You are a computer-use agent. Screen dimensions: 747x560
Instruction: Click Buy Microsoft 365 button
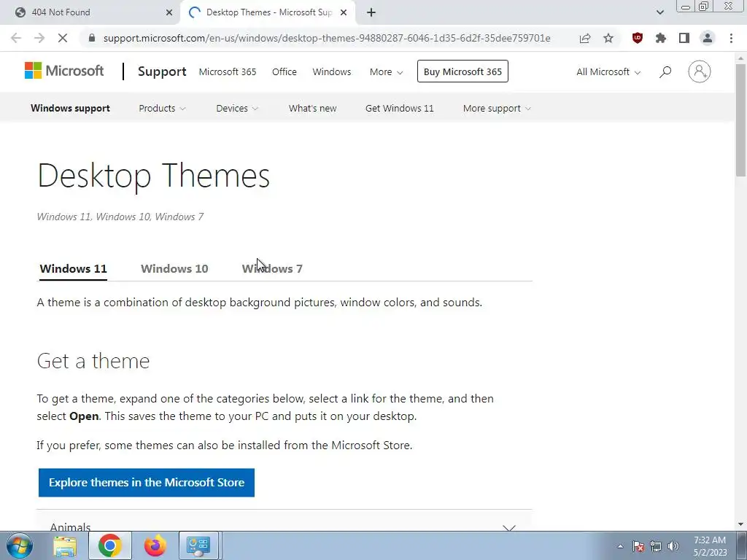point(462,71)
